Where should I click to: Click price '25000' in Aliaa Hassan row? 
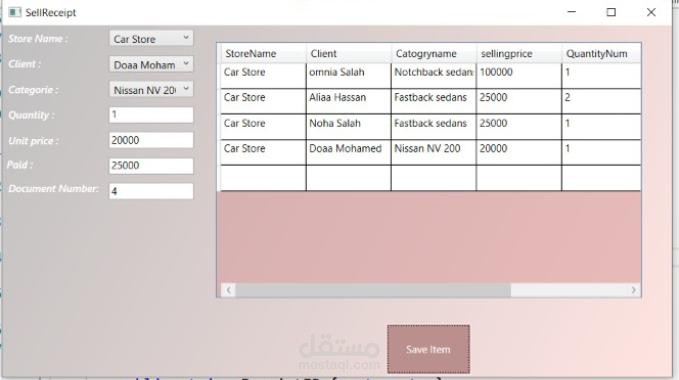(x=519, y=102)
